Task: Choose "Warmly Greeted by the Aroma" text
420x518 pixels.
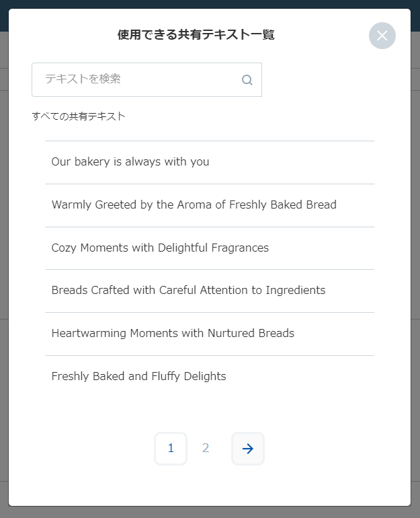Action: (194, 205)
